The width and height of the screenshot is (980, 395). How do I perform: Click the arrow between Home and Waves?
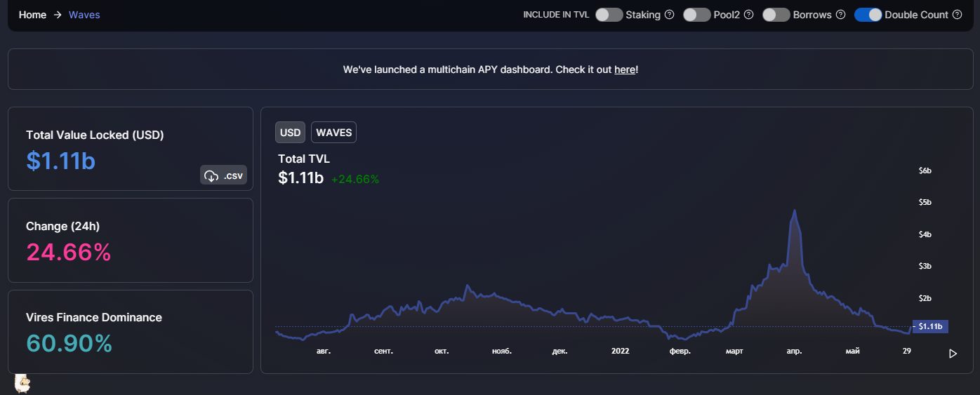(x=58, y=15)
